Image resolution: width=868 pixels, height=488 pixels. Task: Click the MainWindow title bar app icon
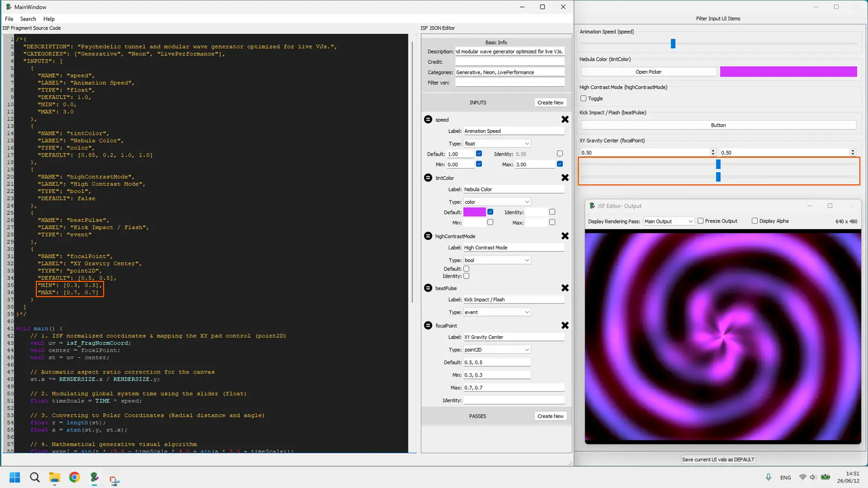coord(8,7)
